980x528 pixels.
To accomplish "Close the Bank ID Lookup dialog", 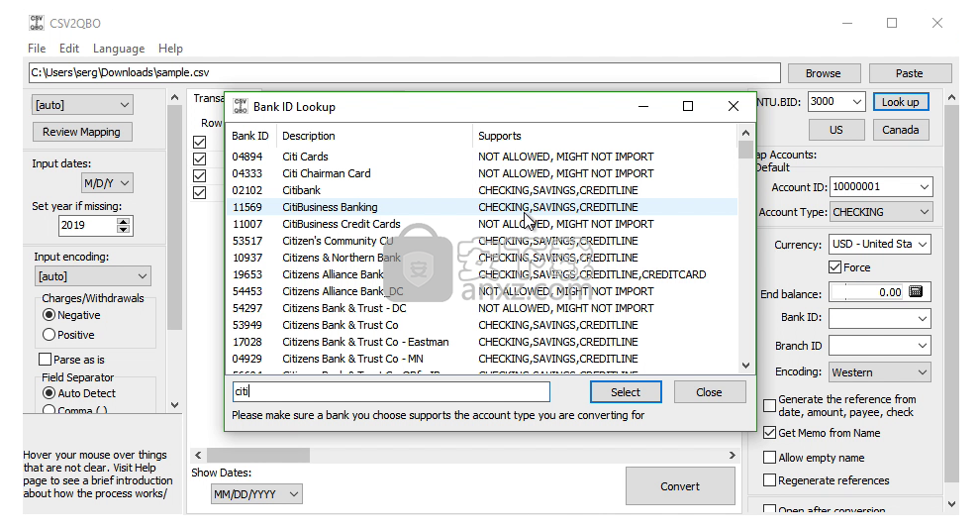I will pyautogui.click(x=734, y=106).
